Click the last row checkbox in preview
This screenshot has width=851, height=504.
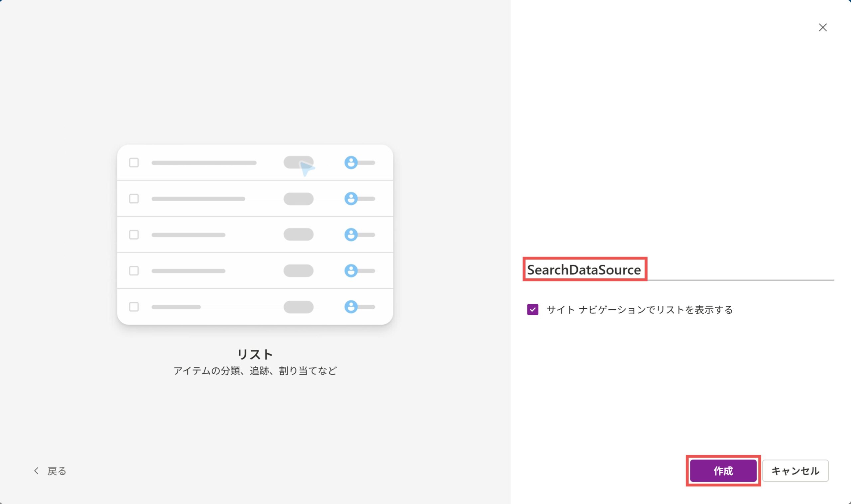click(134, 307)
